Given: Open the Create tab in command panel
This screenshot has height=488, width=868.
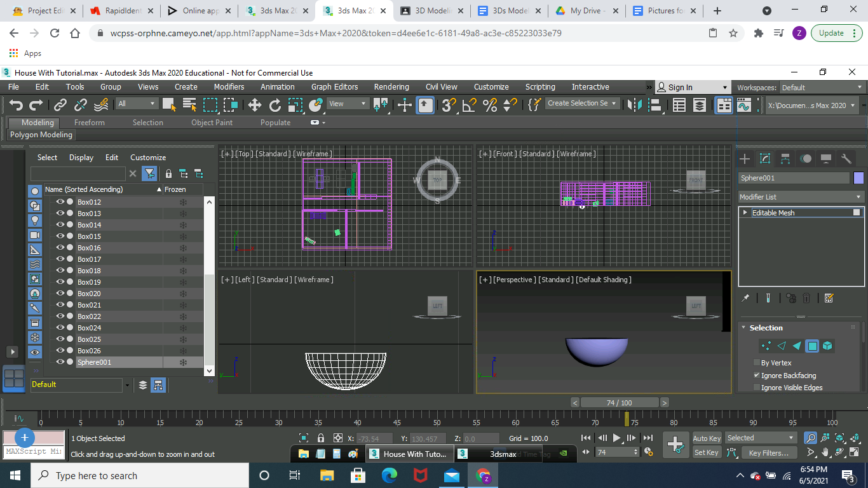Looking at the screenshot, I should 745,159.
